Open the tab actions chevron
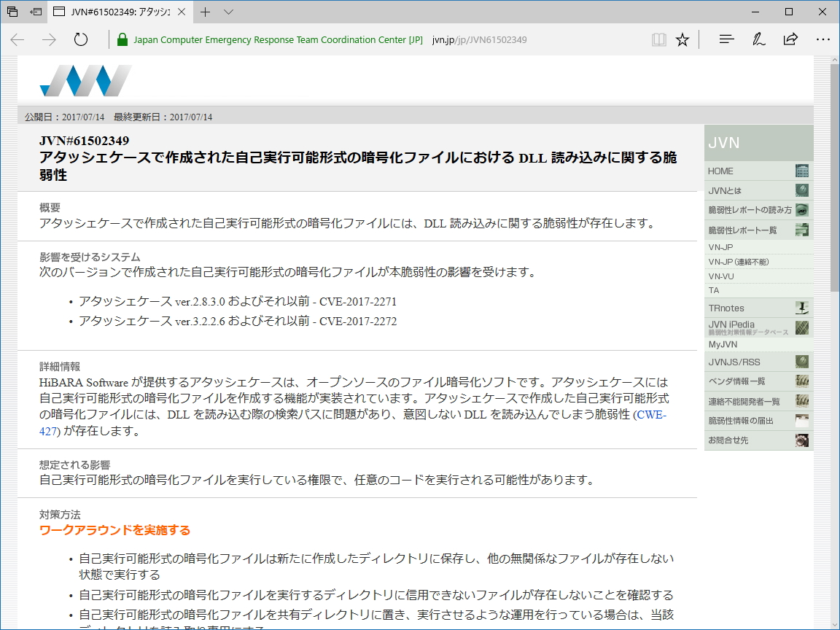Image resolution: width=840 pixels, height=630 pixels. pos(229,12)
